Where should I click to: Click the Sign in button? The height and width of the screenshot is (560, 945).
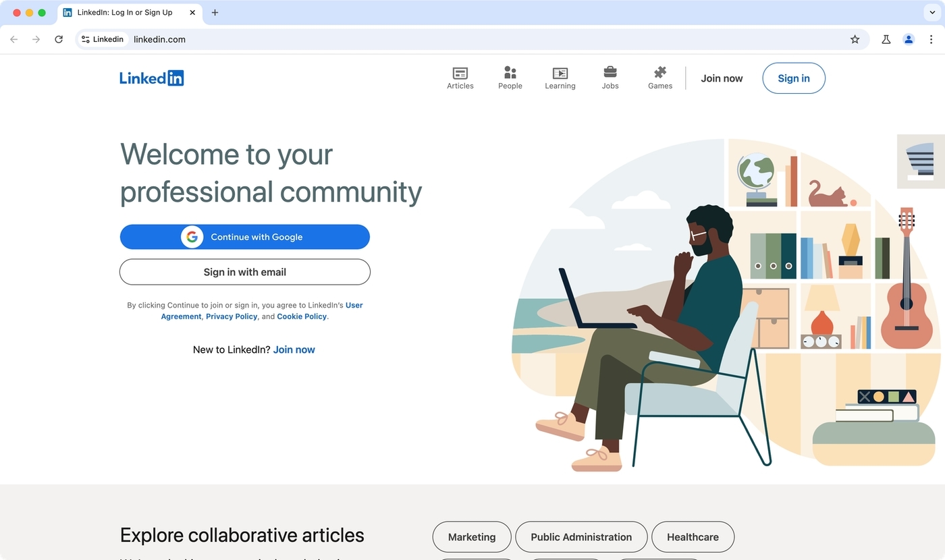pyautogui.click(x=794, y=78)
